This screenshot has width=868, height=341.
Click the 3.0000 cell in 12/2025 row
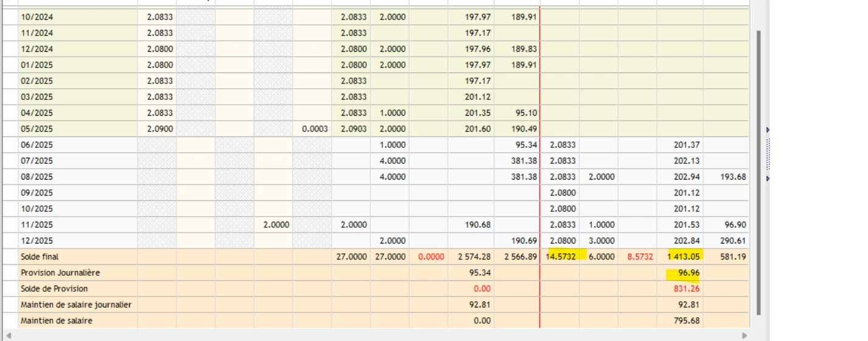[599, 241]
